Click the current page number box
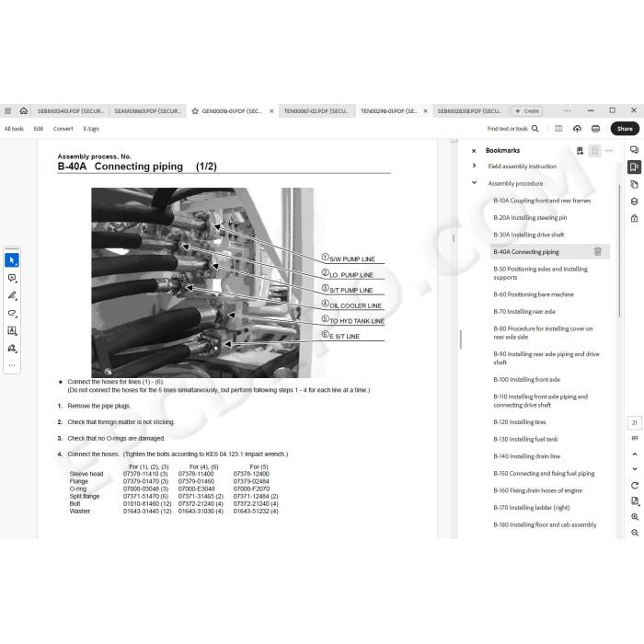The height and width of the screenshot is (644, 644). tap(635, 422)
